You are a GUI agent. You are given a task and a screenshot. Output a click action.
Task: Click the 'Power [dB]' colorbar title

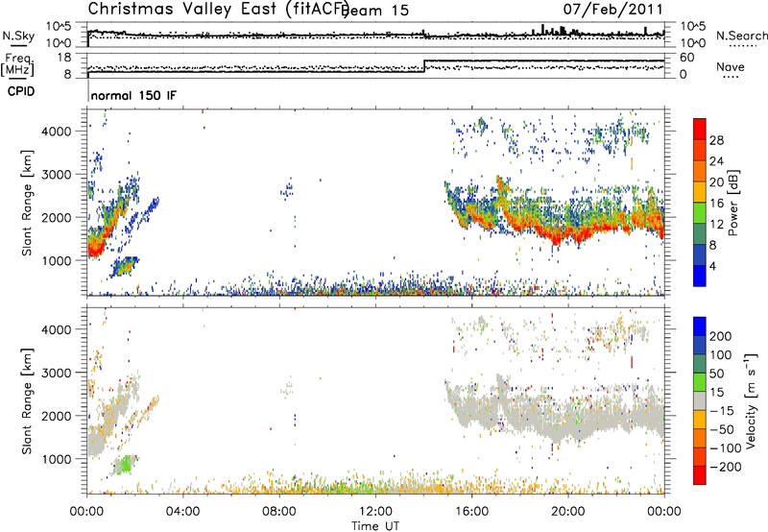click(732, 204)
